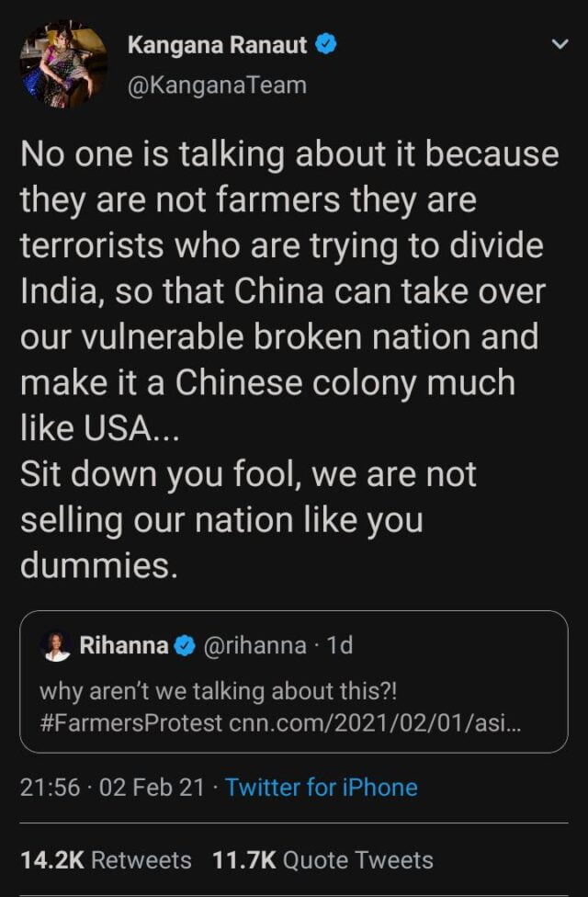The image size is (588, 897).
Task: Click the '1d' quoted tweet timestamp
Action: [339, 646]
